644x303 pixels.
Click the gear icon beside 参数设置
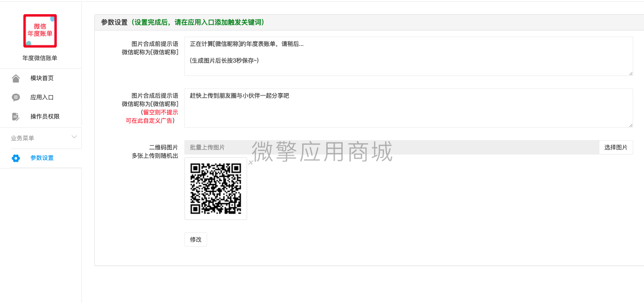[16, 158]
